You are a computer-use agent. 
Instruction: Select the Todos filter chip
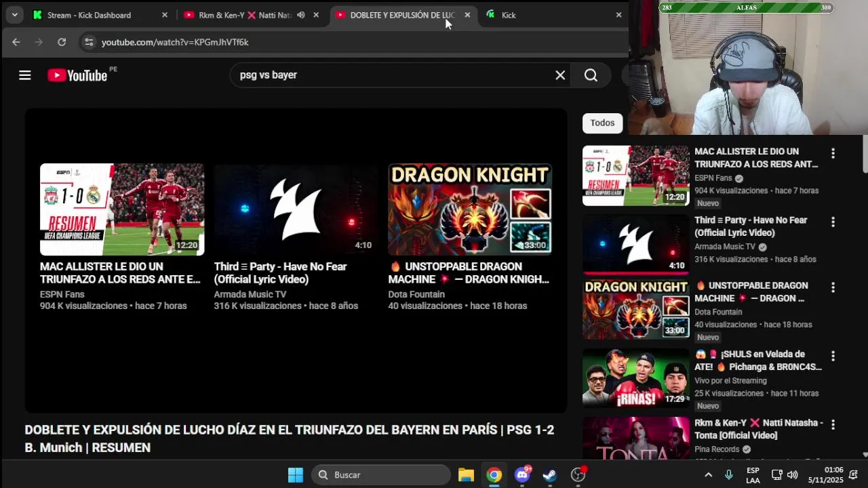coord(602,123)
